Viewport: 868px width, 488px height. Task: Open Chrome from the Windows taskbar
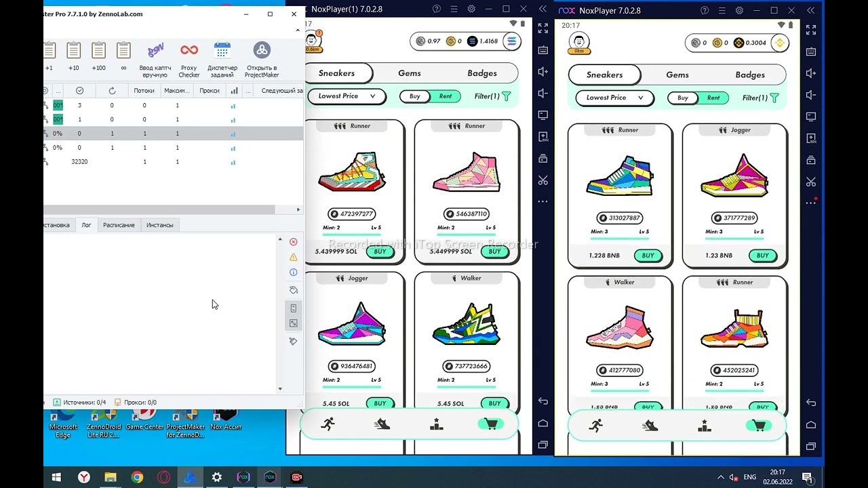(137, 477)
